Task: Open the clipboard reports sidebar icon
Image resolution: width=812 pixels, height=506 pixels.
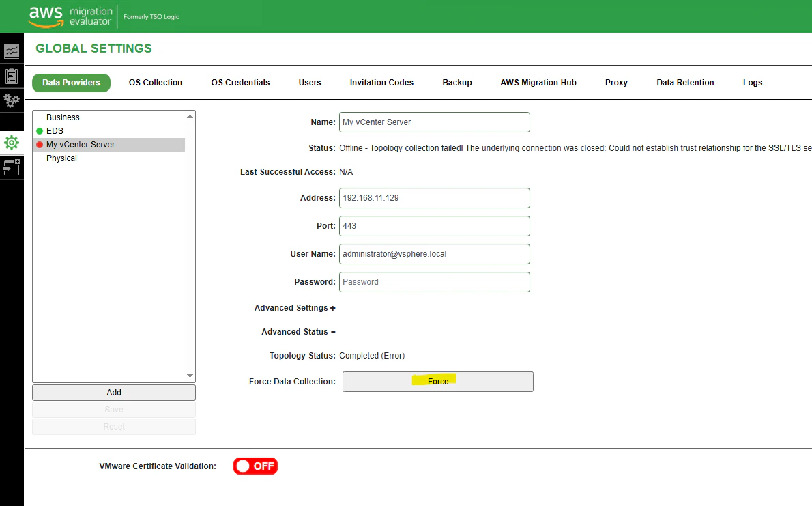Action: pos(12,76)
